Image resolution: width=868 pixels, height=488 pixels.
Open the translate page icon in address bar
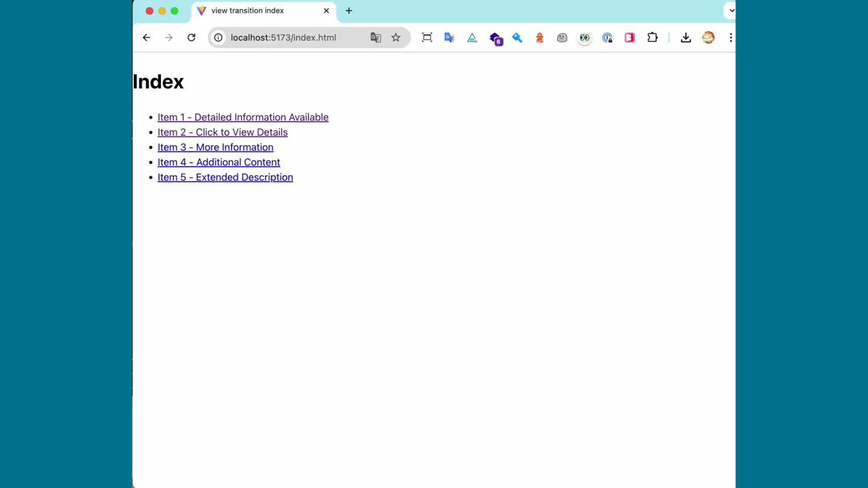coord(376,37)
